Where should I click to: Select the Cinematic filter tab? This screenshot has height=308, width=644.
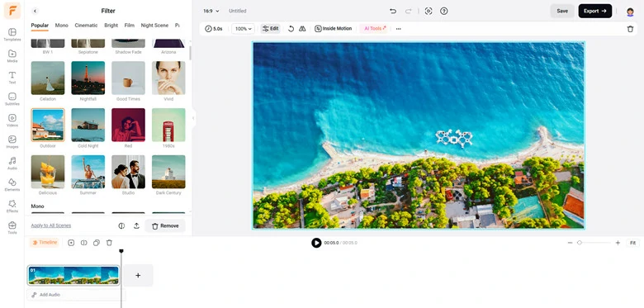[86, 26]
